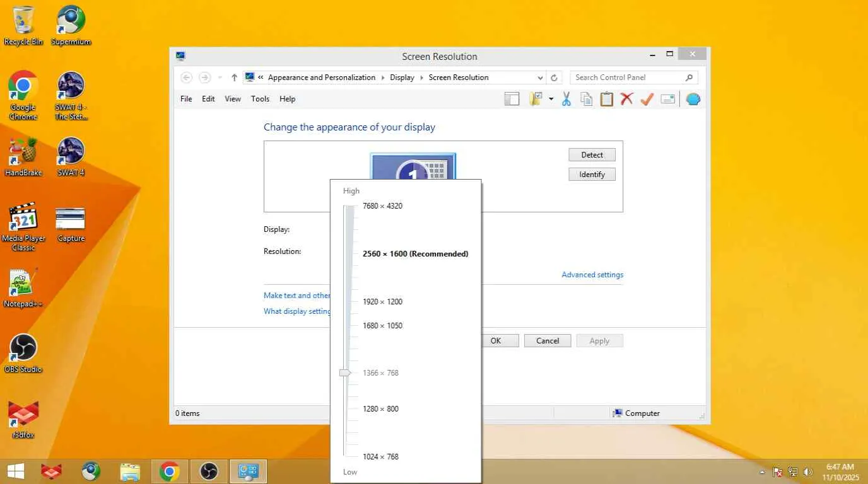The image size is (868, 484).
Task: Refresh the Control Panel address bar
Action: click(x=554, y=78)
